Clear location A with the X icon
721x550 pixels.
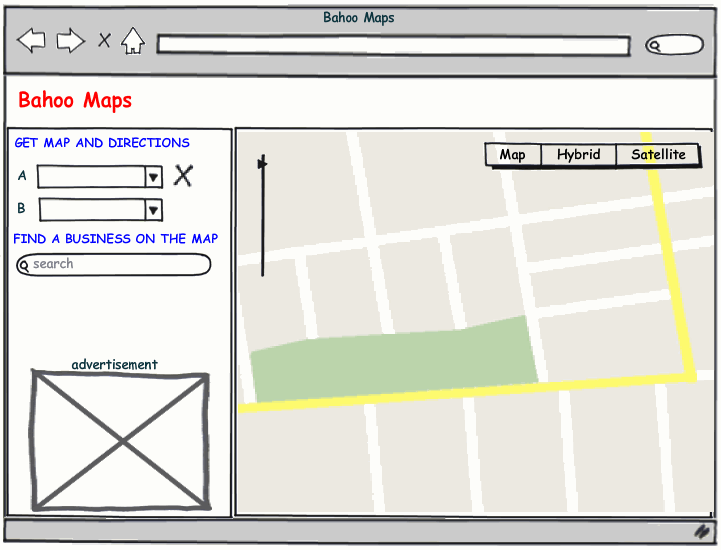pos(183,176)
